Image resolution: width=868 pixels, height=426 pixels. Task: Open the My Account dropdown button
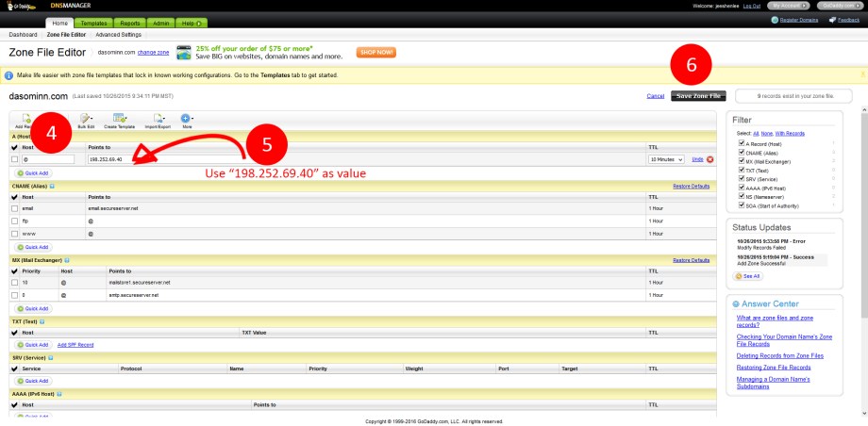(789, 6)
